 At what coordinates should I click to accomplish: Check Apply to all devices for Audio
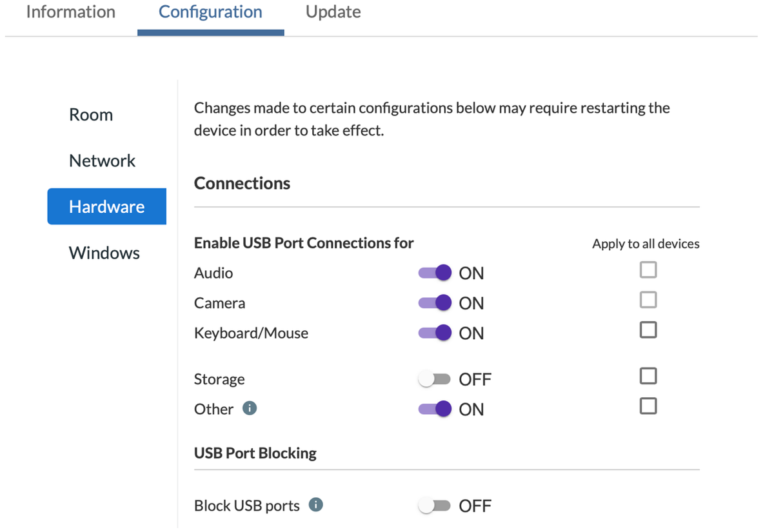click(x=648, y=270)
